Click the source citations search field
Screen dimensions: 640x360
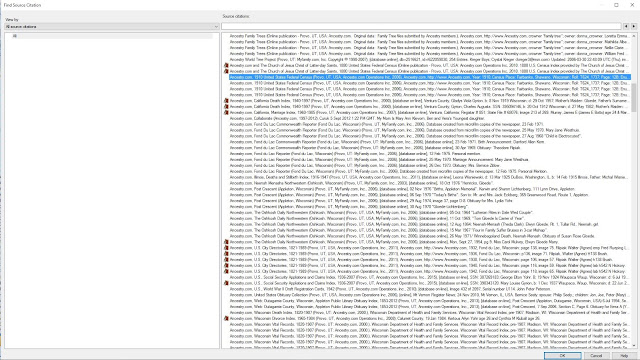pyautogui.click(x=421, y=27)
